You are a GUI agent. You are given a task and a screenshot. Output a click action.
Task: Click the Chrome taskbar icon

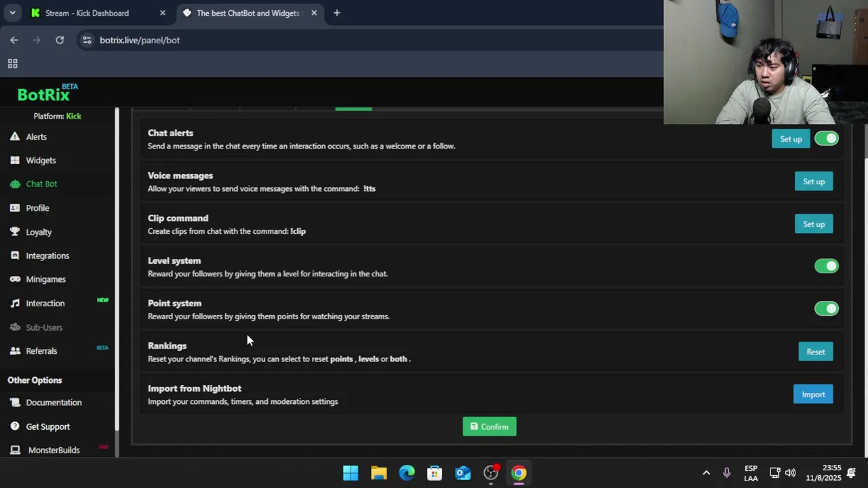pyautogui.click(x=519, y=473)
